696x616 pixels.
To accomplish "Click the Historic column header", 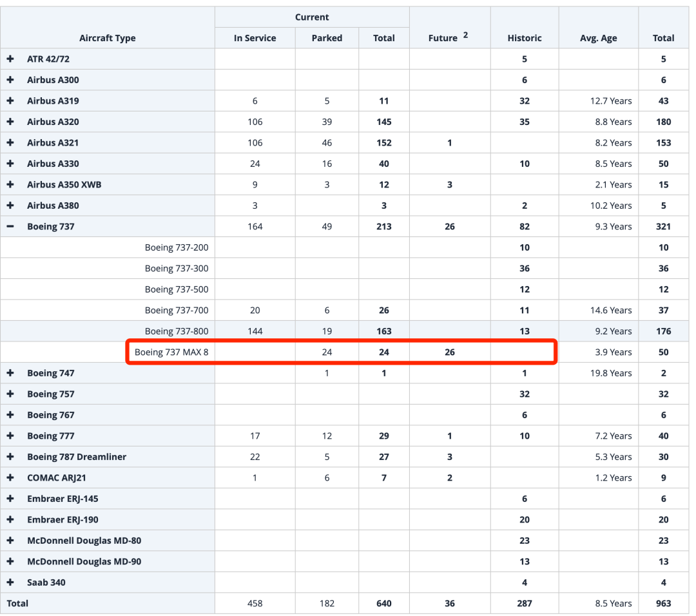I will [x=524, y=38].
